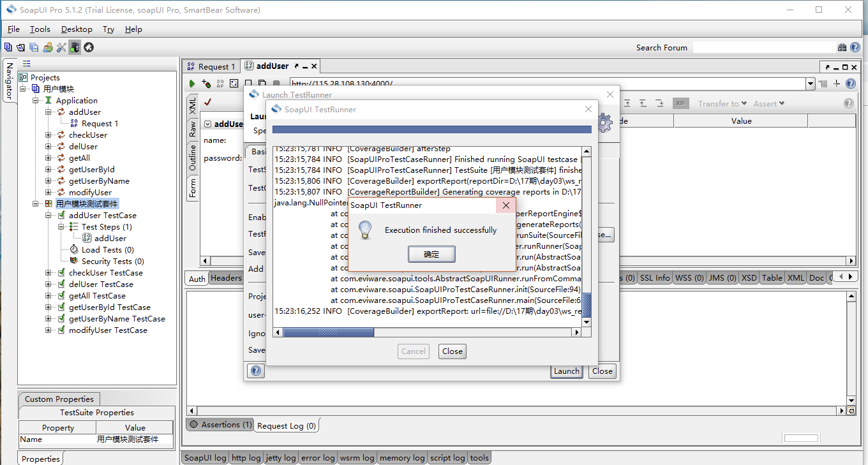Click the blue TestRunner progress bar
Image resolution: width=868 pixels, height=465 pixels.
pyautogui.click(x=431, y=129)
